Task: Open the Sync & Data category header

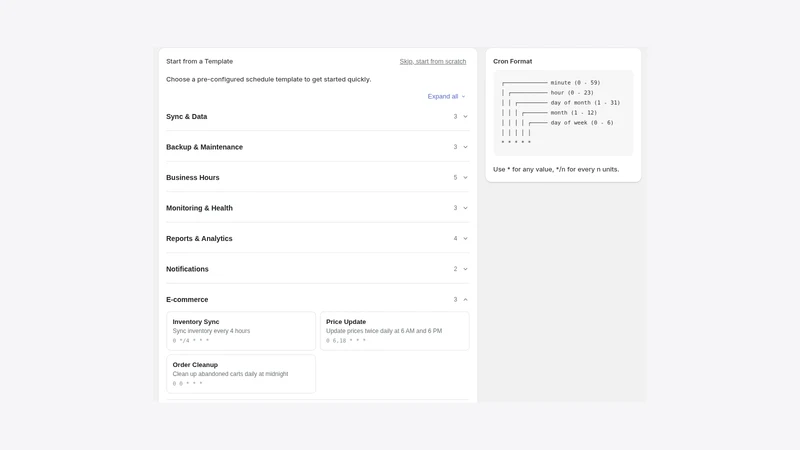Action: [x=317, y=117]
